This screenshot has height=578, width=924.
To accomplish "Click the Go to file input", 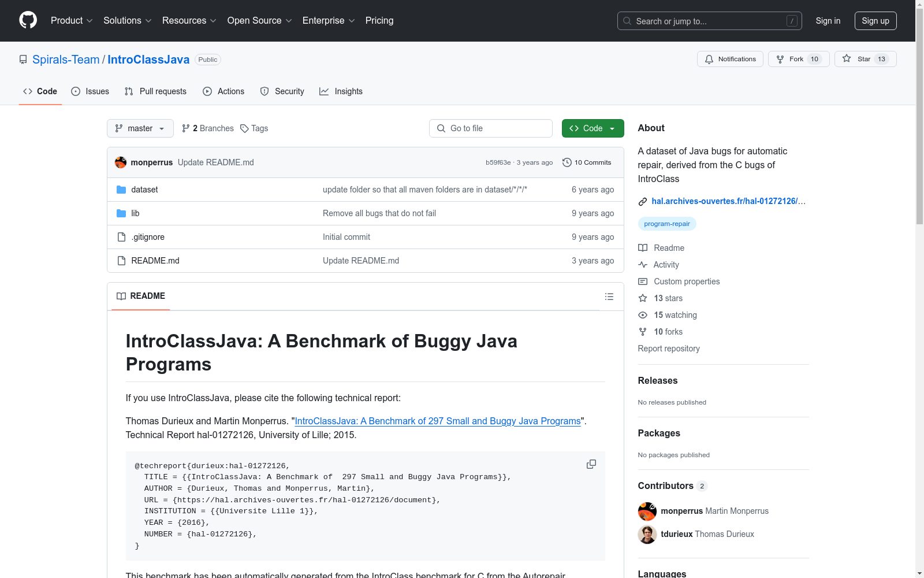I will (491, 128).
